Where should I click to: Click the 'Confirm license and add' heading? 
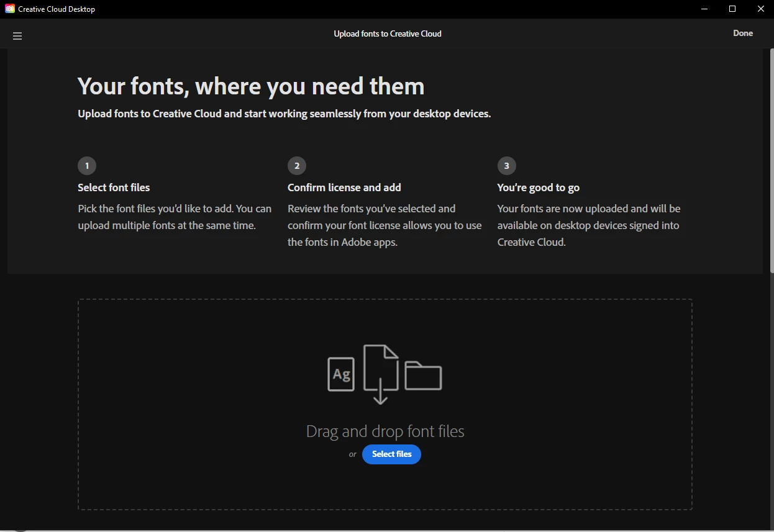[344, 187]
